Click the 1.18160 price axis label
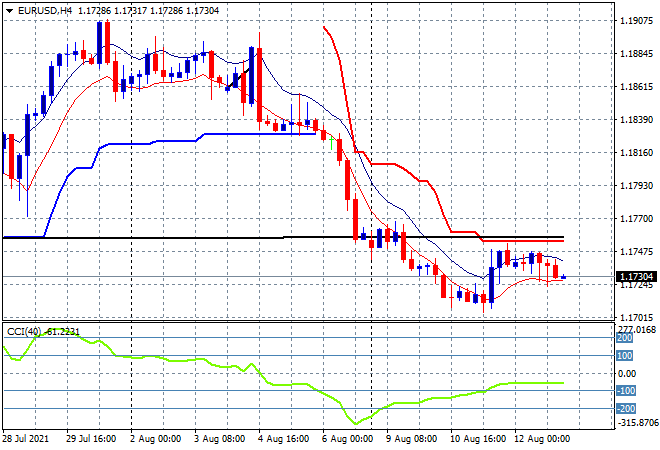Viewport: 660px width, 450px height. [x=637, y=153]
